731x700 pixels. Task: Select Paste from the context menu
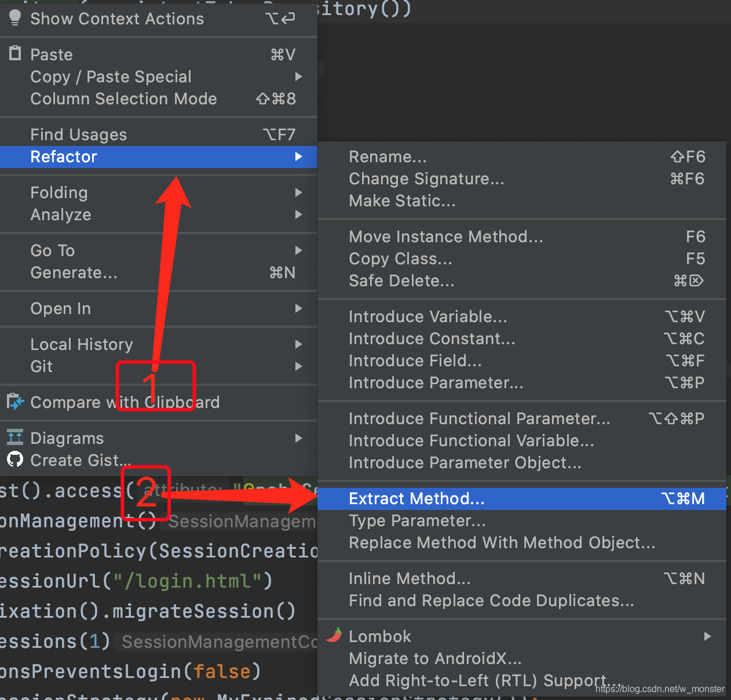pos(159,54)
